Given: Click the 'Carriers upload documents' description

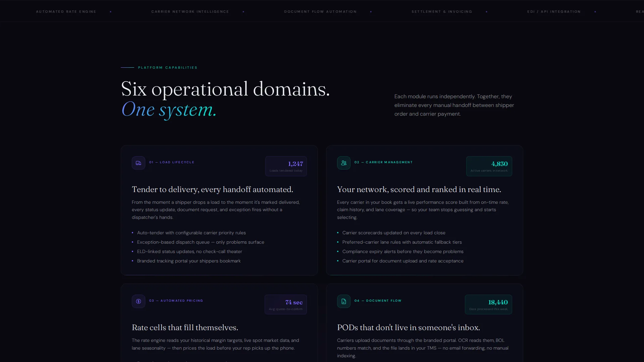Looking at the screenshot, I should coord(423,348).
